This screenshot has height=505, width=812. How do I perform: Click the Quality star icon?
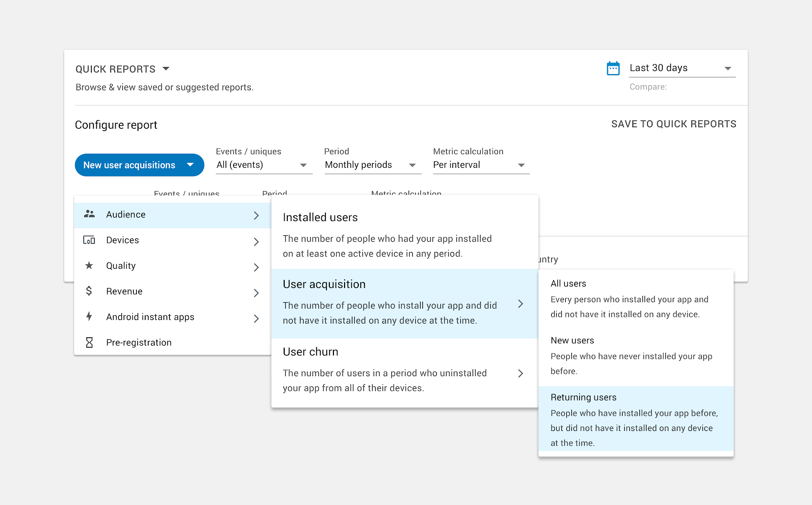[89, 266]
